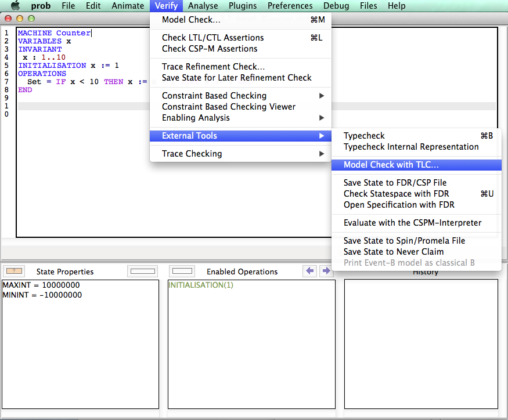Select Check LTL/CTL Assertions
The width and height of the screenshot is (508, 420).
tap(212, 38)
